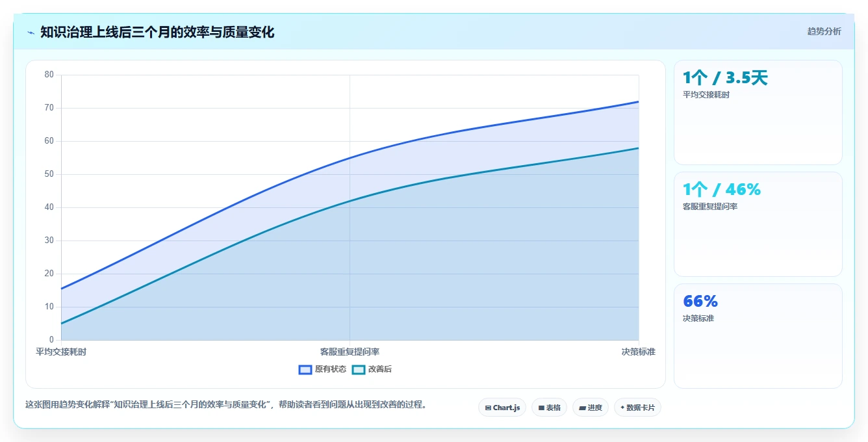
Task: Click the 66% metric card value
Action: click(700, 302)
